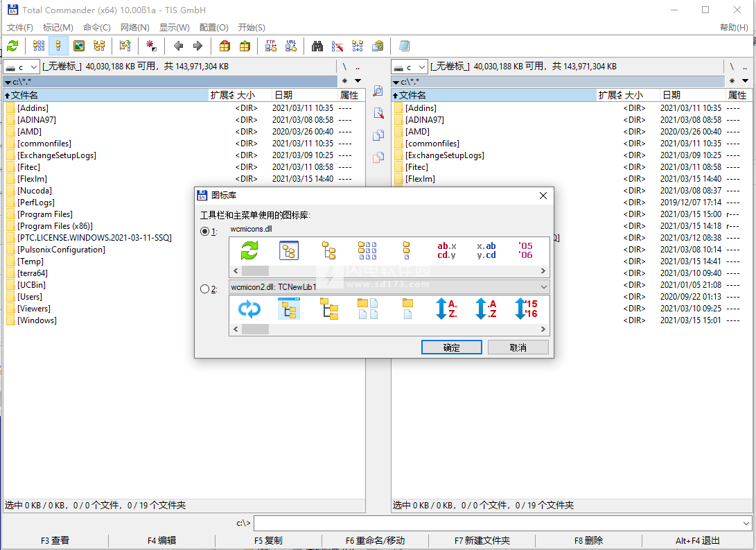
Task: Open the URL new FTP connection icon
Action: (291, 46)
